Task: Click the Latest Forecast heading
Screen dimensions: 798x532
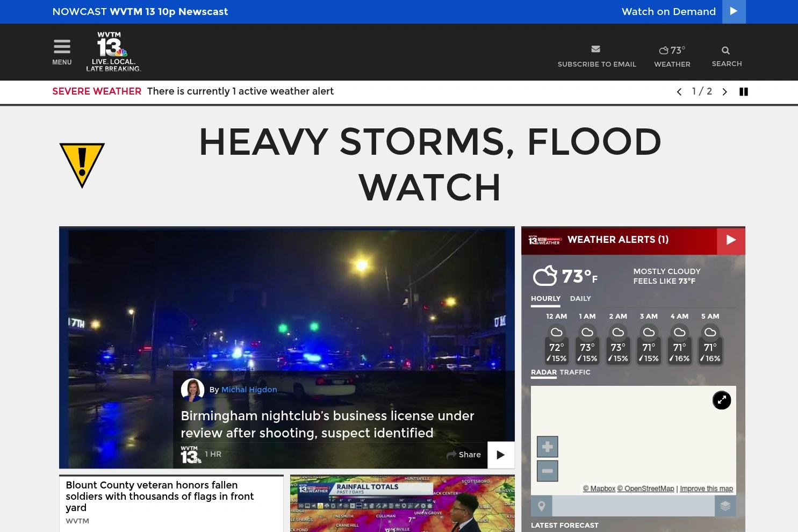Action: click(564, 526)
